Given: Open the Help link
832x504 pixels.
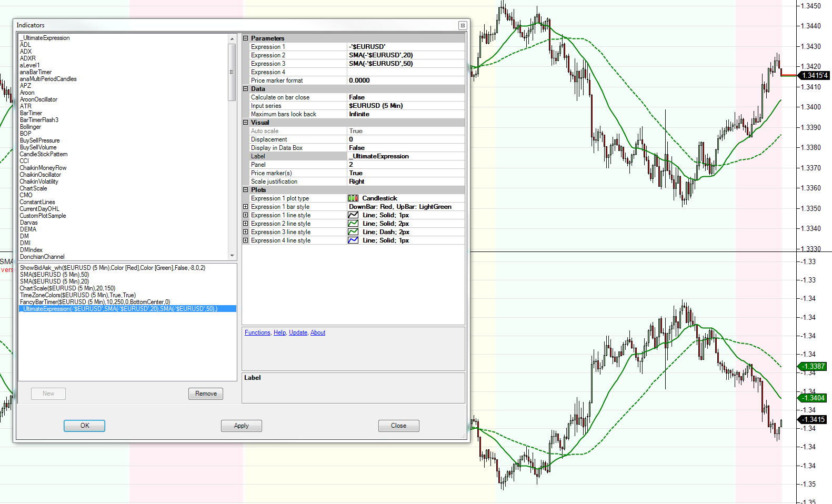Looking at the screenshot, I should pos(279,332).
